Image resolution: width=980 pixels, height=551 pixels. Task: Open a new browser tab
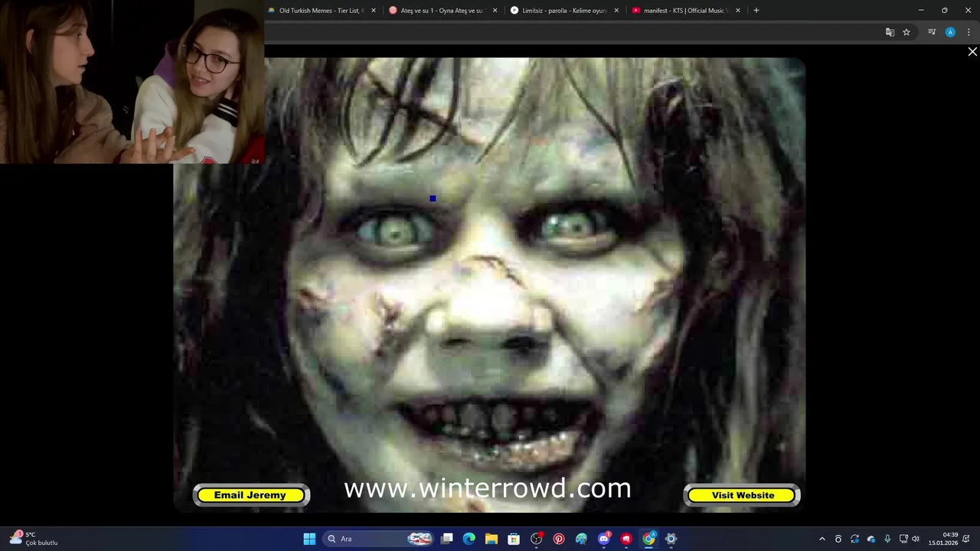756,11
